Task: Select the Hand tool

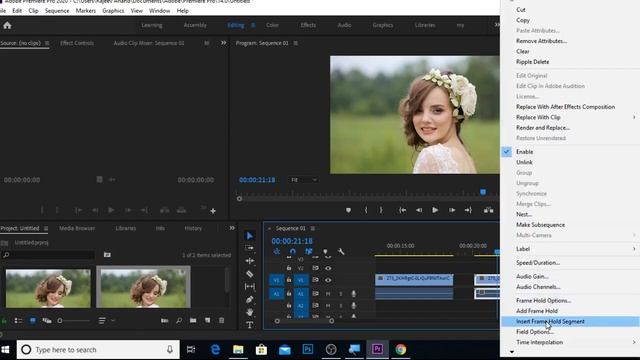Action: [x=249, y=312]
